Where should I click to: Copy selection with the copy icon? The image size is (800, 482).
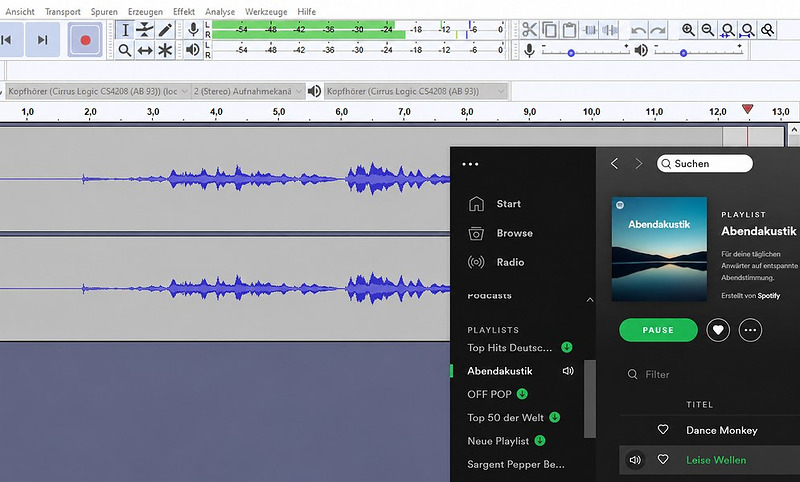pos(549,30)
